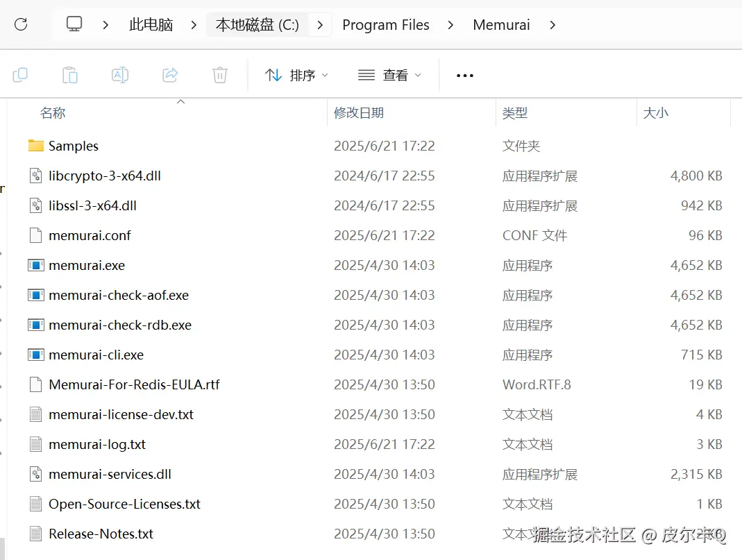Click the memurai-check-aof.exe file name

119,295
